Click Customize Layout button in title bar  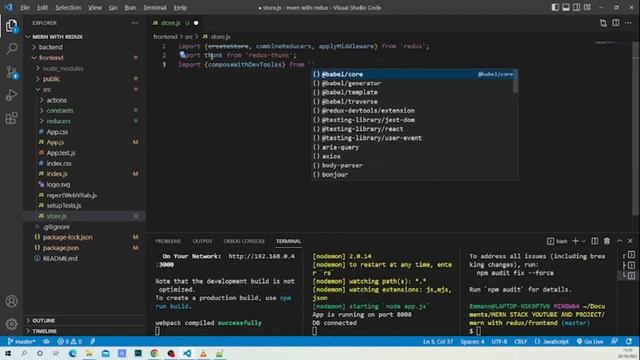587,7
